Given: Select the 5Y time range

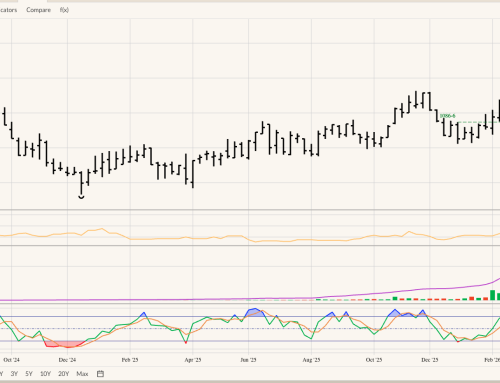Looking at the screenshot, I should [x=29, y=374].
